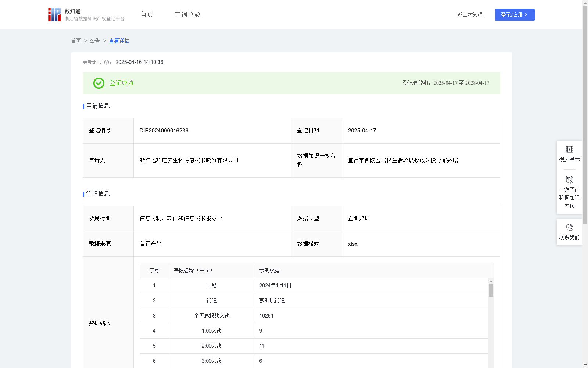Image resolution: width=588 pixels, height=368 pixels.
Task: Click sample value 2024年1月1日
Action: (x=275, y=286)
